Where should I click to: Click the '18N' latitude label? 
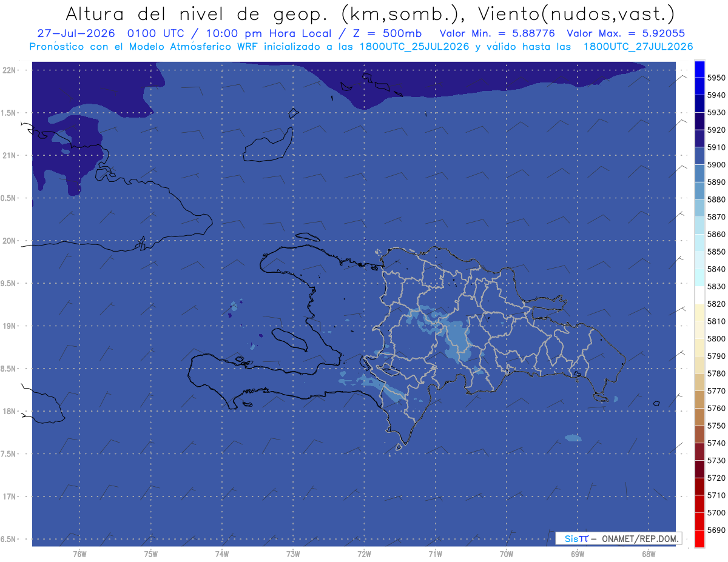click(x=10, y=411)
